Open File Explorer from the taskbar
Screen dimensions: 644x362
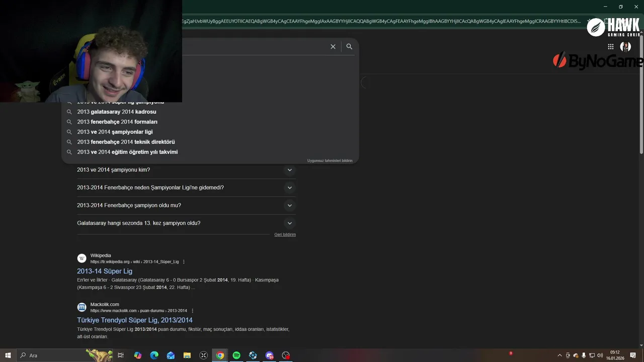point(187,355)
